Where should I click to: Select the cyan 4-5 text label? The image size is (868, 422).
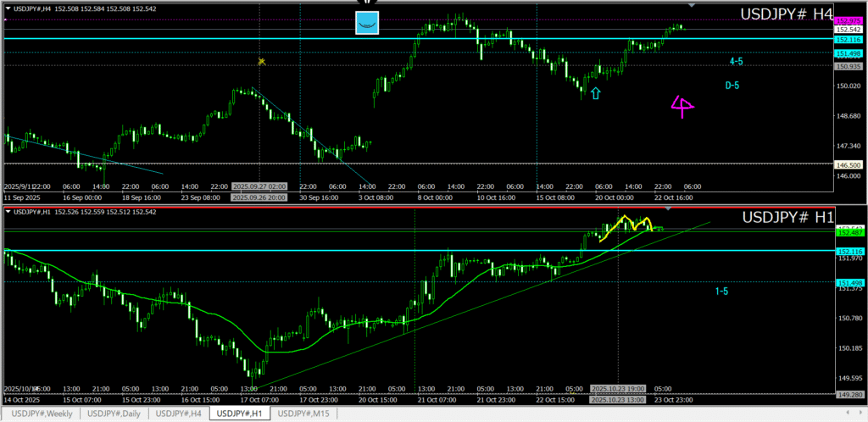[736, 62]
